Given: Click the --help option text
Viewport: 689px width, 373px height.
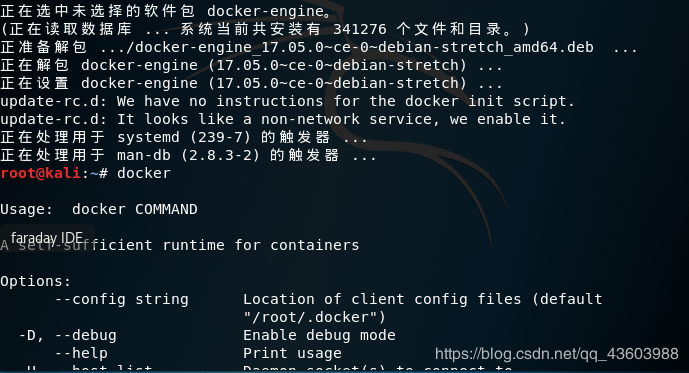Looking at the screenshot, I should click(x=81, y=353).
